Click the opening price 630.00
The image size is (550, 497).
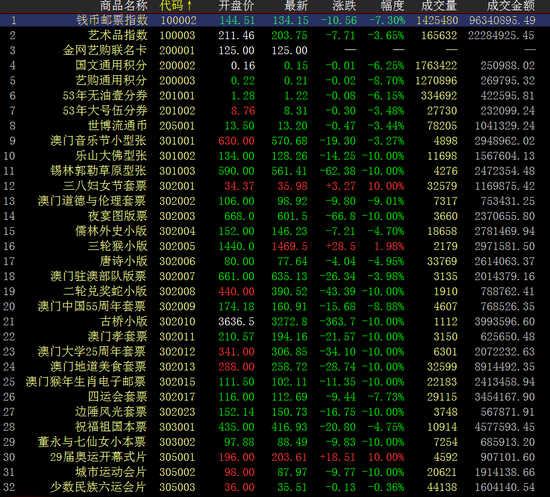pyautogui.click(x=236, y=141)
